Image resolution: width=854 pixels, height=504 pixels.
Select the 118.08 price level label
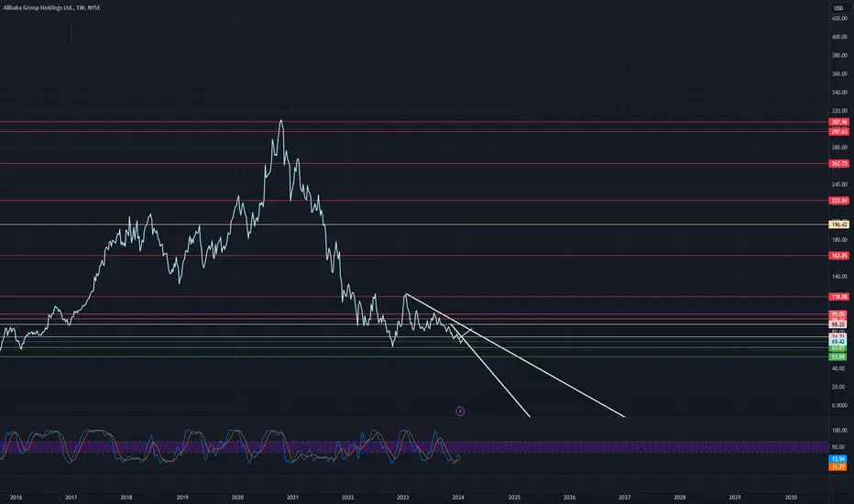click(x=838, y=297)
